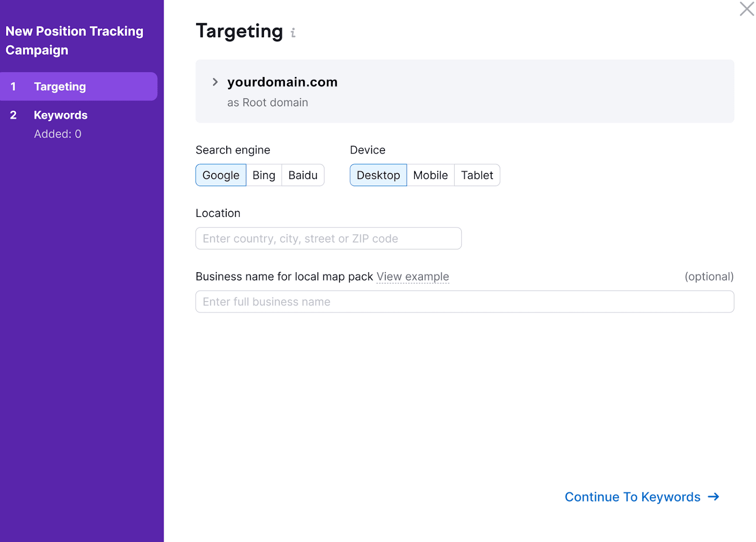This screenshot has width=756, height=542.
Task: Close the New Position Tracking Campaign dialog
Action: coord(746,9)
